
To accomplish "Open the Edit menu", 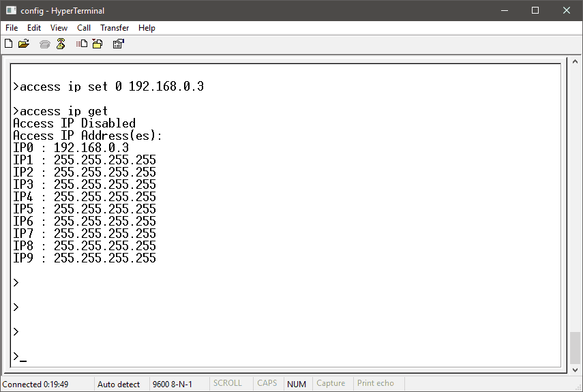I will click(x=34, y=28).
